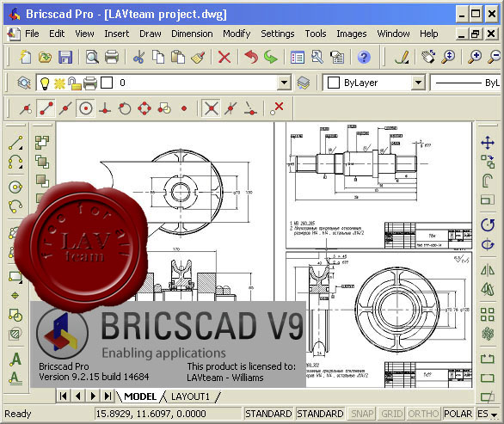This screenshot has height=424, width=504.
Task: Go to previous layout tab arrow
Action: point(78,396)
